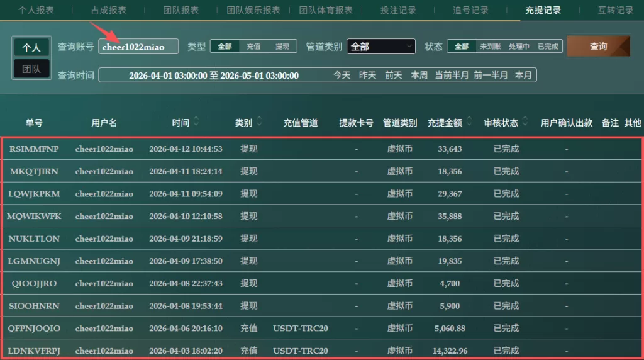Select the 个人 query mode
This screenshot has width=644, height=360.
click(x=31, y=48)
